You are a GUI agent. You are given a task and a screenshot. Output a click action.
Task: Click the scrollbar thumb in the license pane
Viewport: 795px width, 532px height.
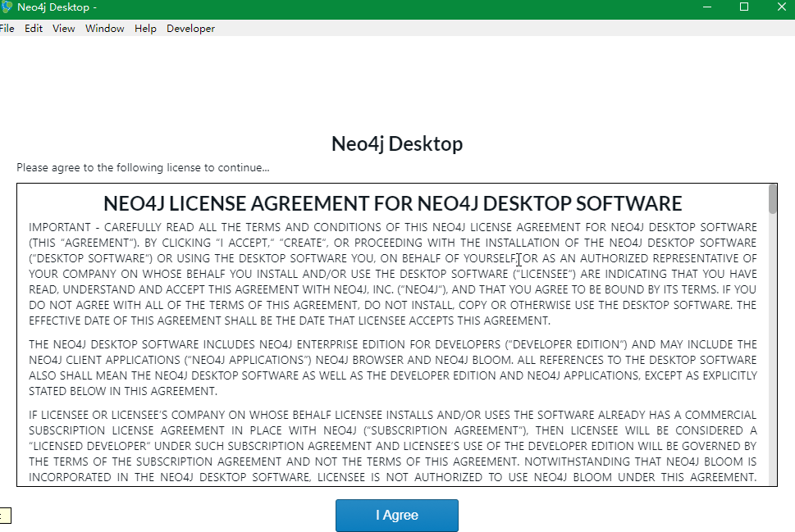pyautogui.click(x=771, y=202)
